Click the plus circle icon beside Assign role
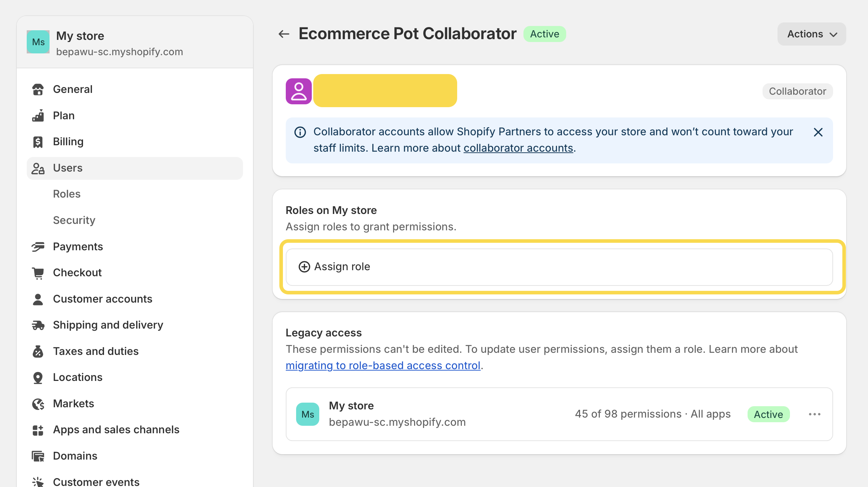 point(304,267)
